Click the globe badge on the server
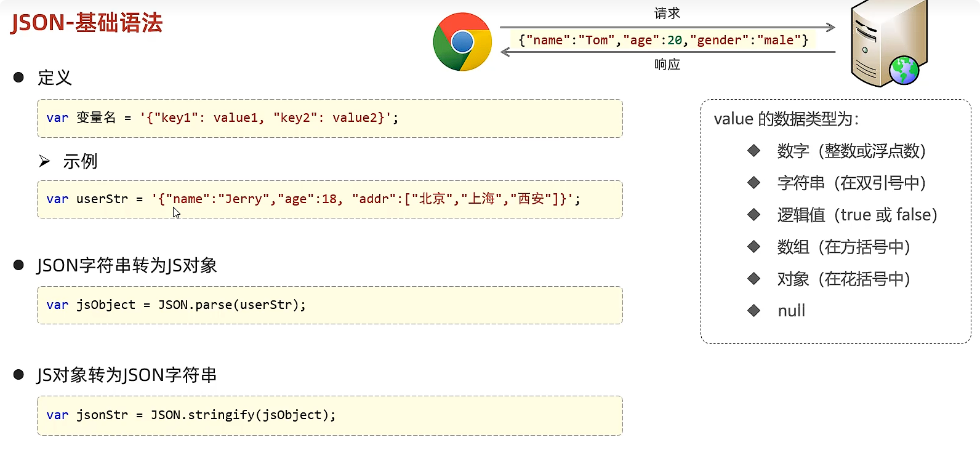 (x=904, y=70)
